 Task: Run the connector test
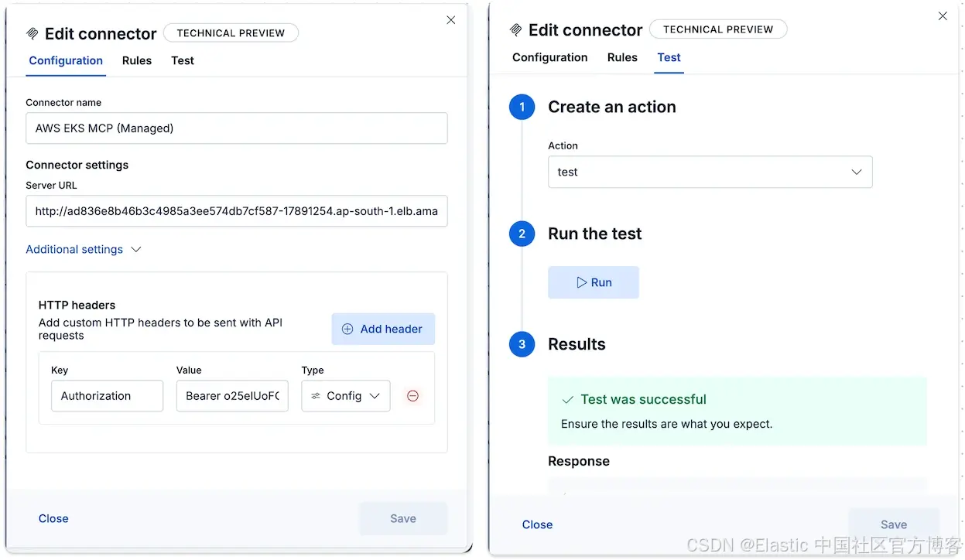click(x=594, y=282)
